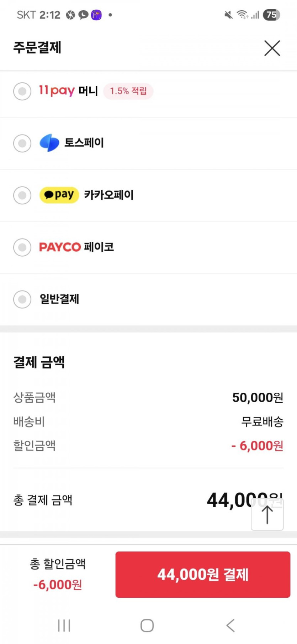Tap the yellow Kakao Pay logo
Viewport: 297px width, 644px height.
coord(59,195)
